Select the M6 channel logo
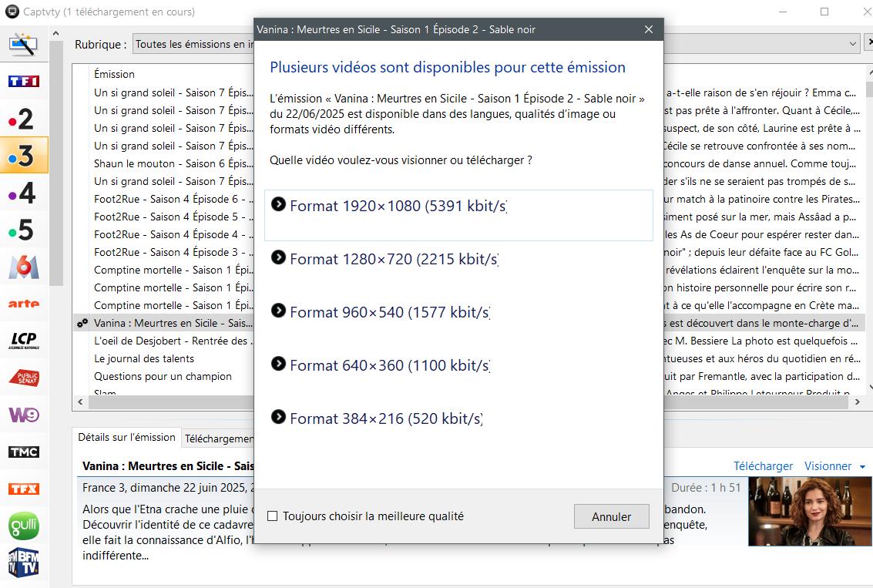The image size is (873, 588). (23, 267)
